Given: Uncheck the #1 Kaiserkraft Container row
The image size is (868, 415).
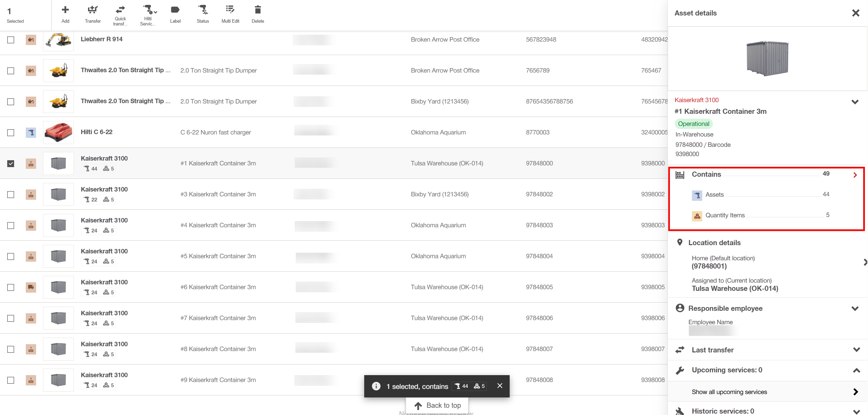Looking at the screenshot, I should coord(11,164).
